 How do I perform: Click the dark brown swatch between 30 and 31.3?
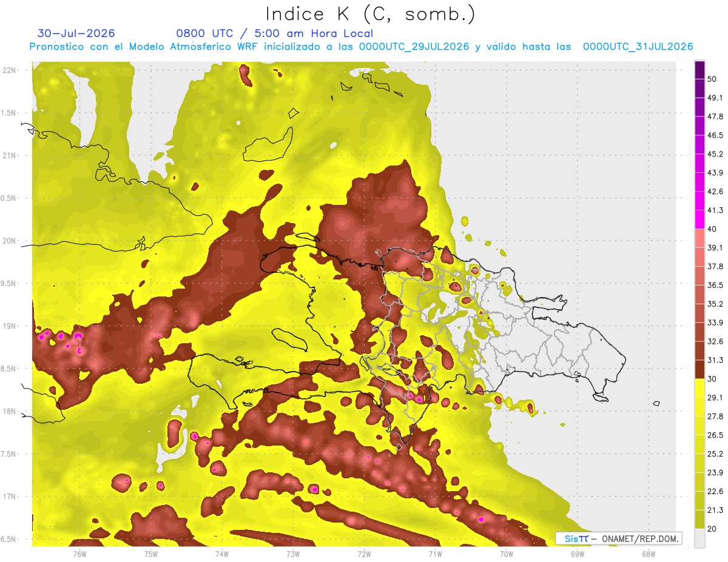699,369
